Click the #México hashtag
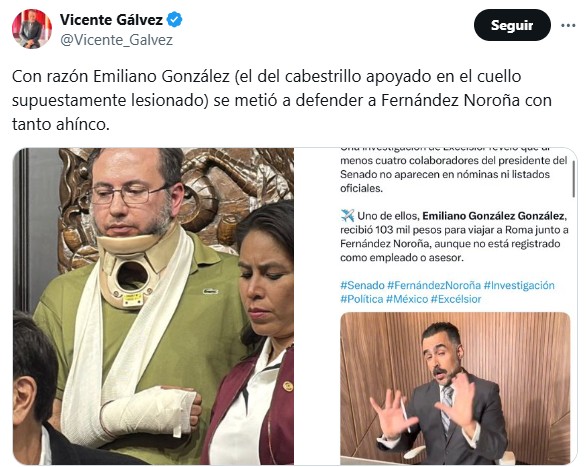 click(407, 299)
